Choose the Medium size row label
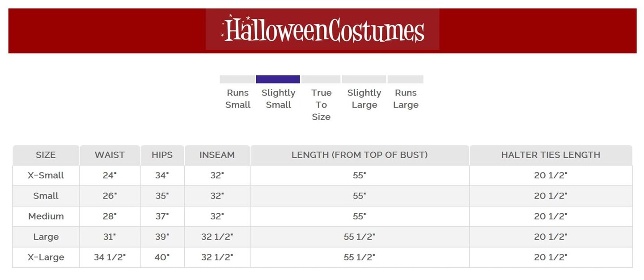This screenshot has width=644, height=280. click(x=46, y=216)
